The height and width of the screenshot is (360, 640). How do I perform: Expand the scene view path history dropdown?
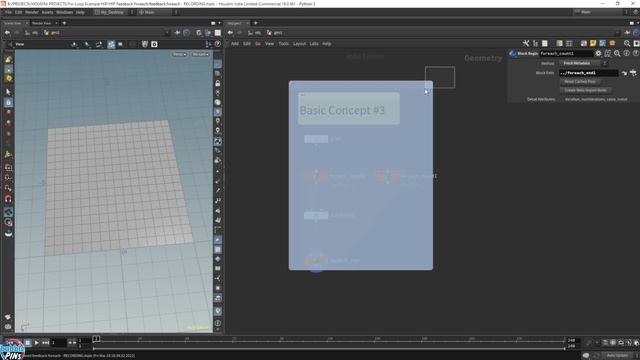[167, 33]
